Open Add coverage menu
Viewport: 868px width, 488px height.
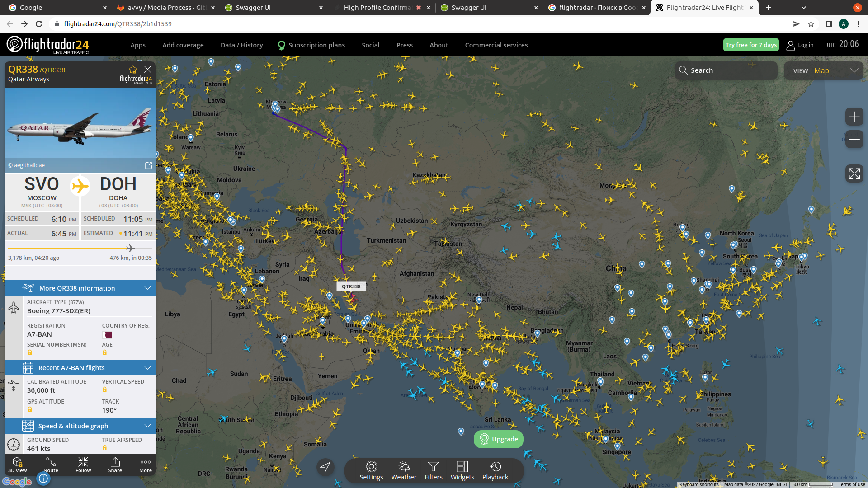183,45
